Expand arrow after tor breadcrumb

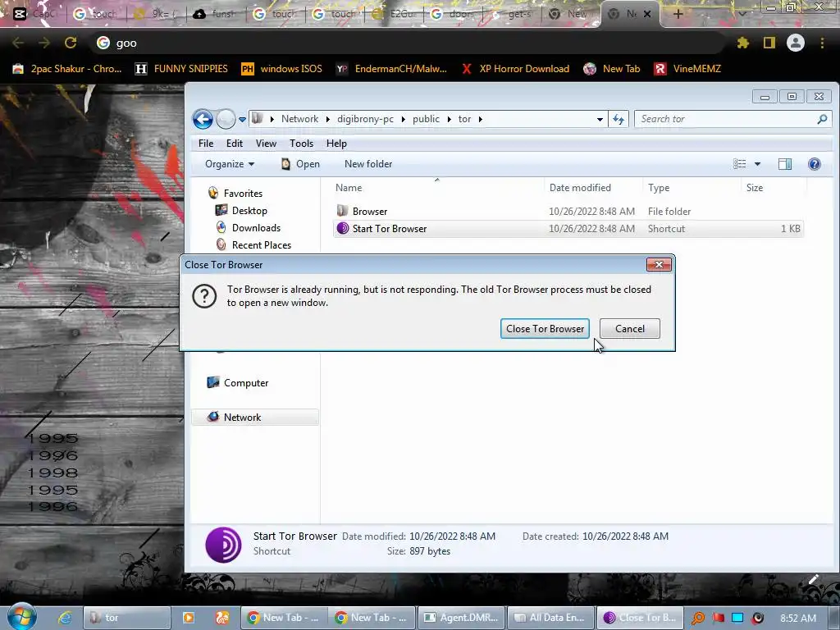pos(481,119)
